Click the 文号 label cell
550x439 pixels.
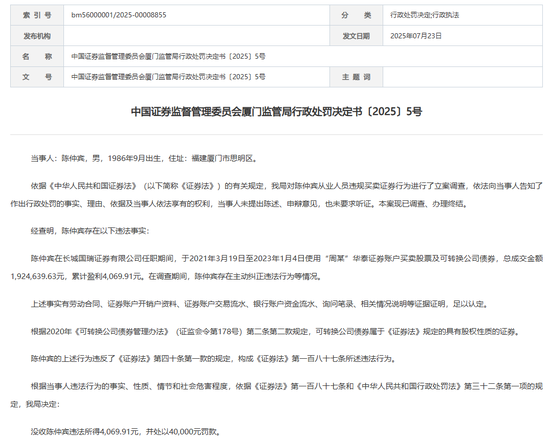pyautogui.click(x=37, y=77)
